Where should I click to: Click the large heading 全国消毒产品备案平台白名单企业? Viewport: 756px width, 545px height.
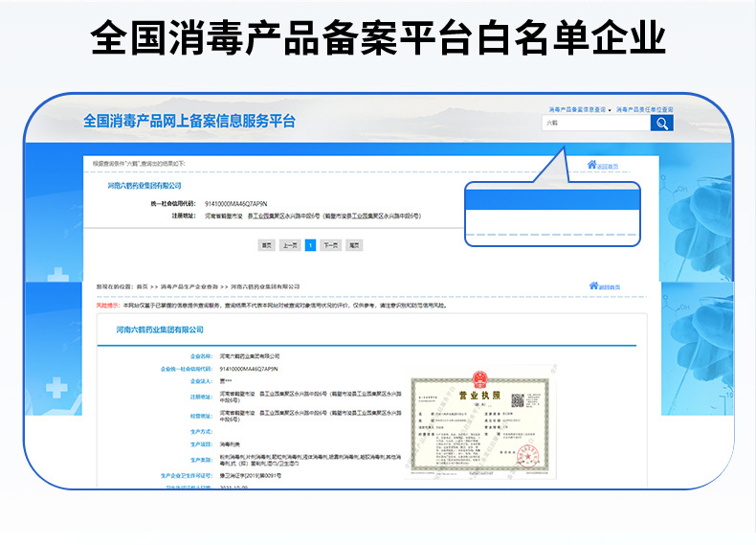tap(378, 37)
